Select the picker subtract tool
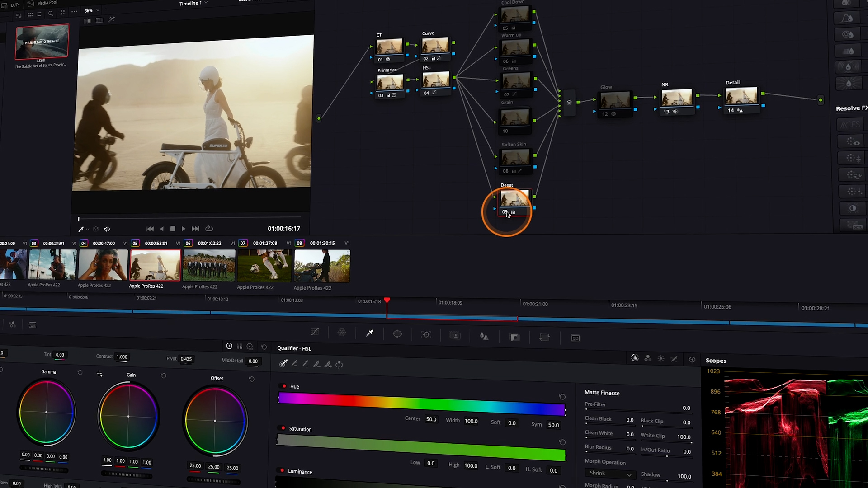This screenshot has height=488, width=868. point(294,364)
